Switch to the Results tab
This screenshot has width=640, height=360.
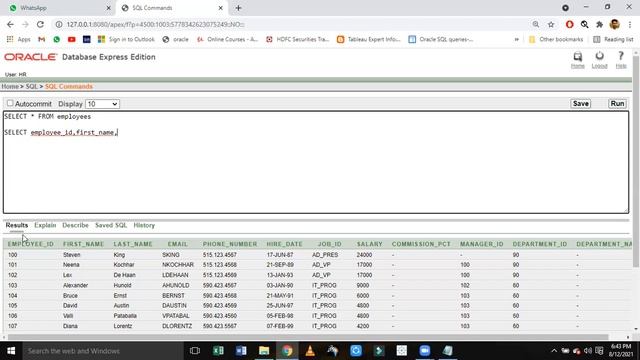17,225
